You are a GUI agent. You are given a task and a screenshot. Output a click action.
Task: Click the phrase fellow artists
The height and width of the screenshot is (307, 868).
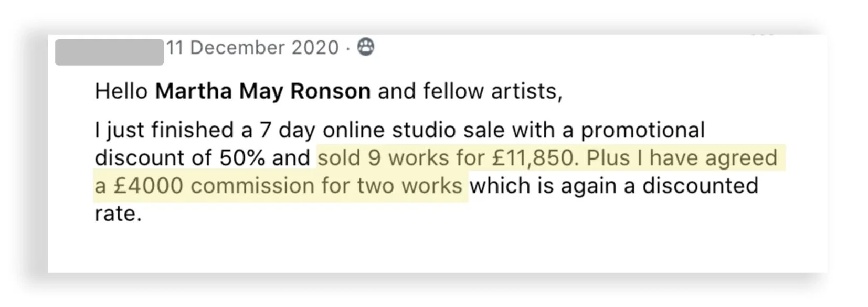tap(492, 91)
